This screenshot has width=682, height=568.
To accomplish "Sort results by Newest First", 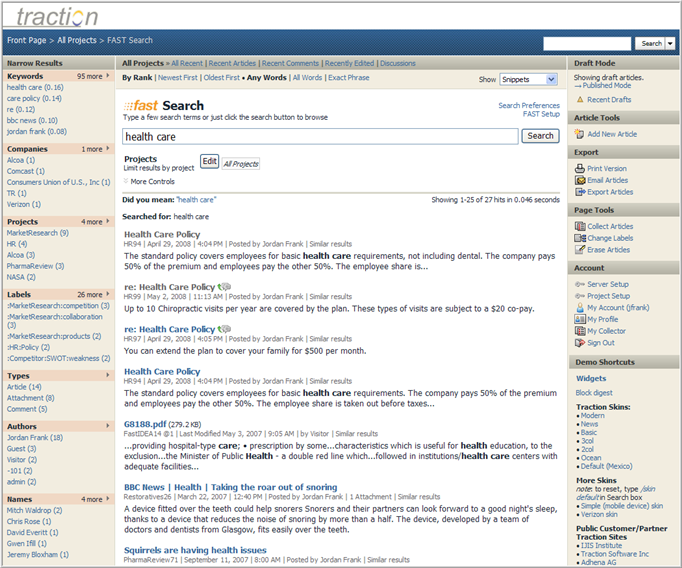I will (x=177, y=78).
